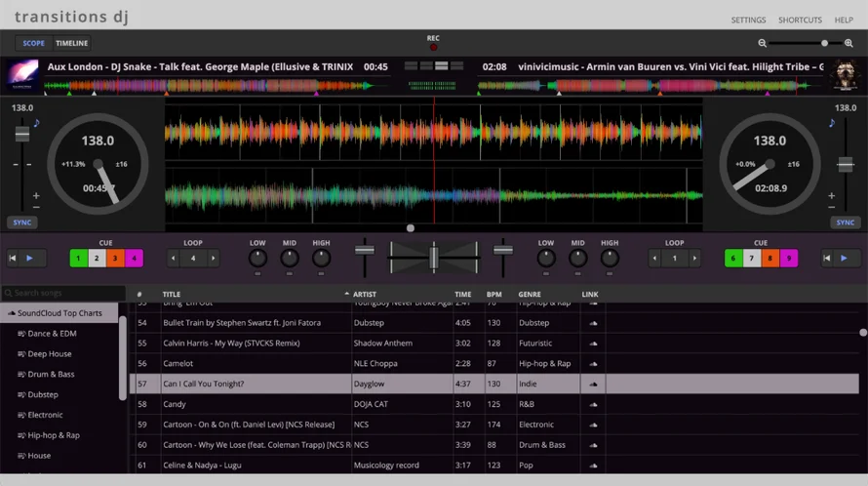Viewport: 868px width, 486px height.
Task: Toggle right deck key lock note icon
Action: point(832,122)
